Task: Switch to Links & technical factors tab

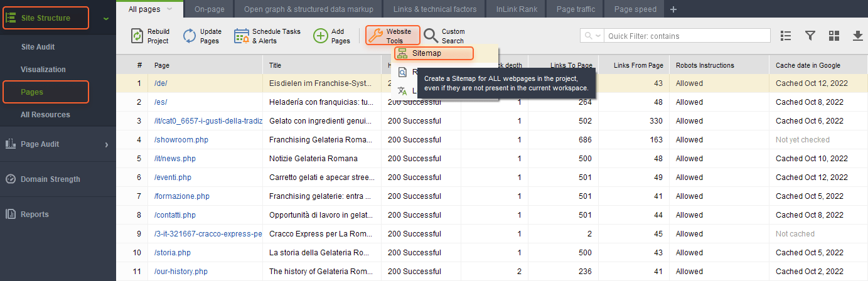Action: tap(435, 9)
